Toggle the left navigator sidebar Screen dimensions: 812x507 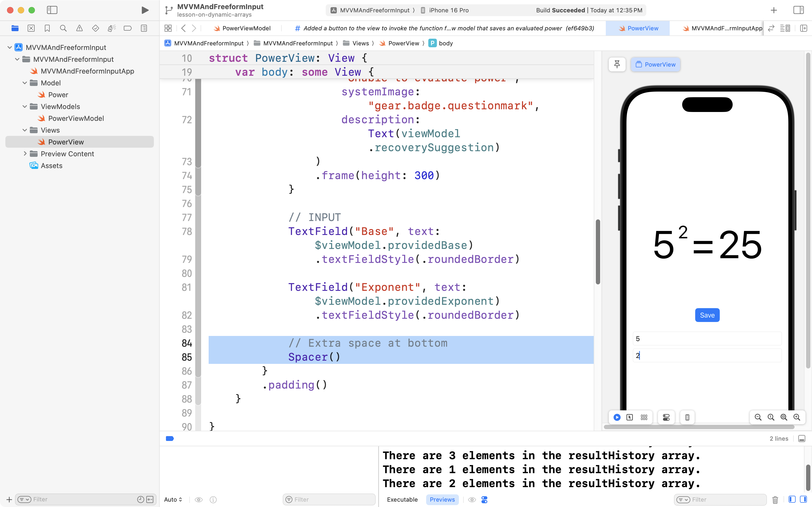pos(52,10)
